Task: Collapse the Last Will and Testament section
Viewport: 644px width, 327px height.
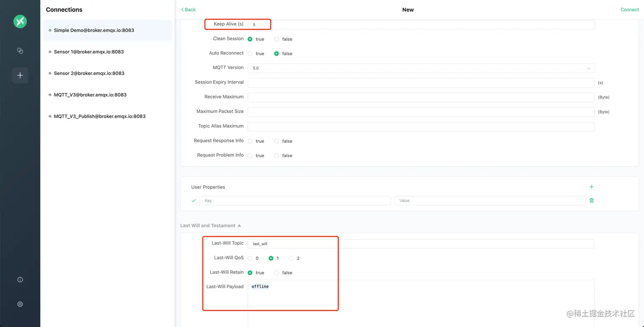Action: [x=210, y=226]
